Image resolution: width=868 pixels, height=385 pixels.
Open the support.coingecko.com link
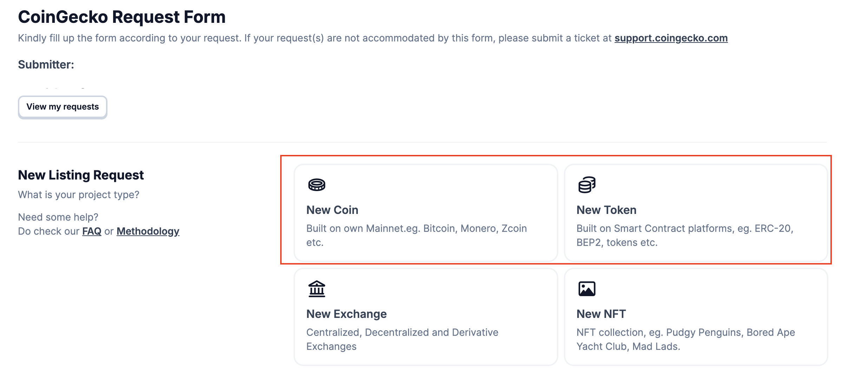coord(671,38)
